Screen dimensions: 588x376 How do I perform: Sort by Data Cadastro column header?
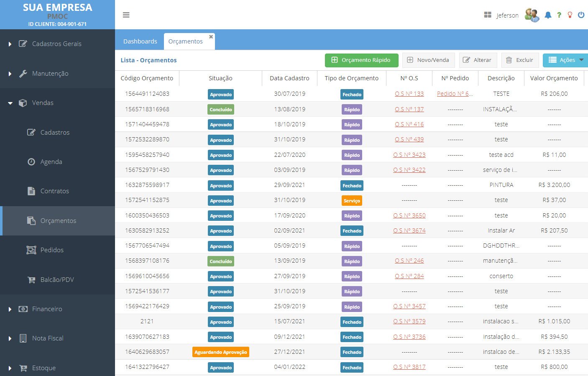289,78
